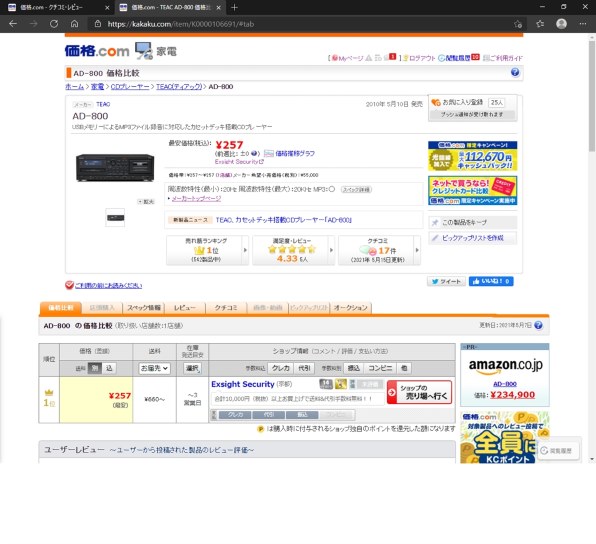596x544 pixels.
Task: Click ピックアップリストを作成
Action: 472,238
